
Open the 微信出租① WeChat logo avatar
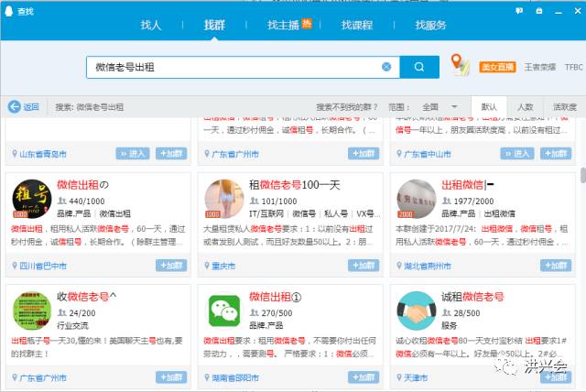tap(224, 310)
